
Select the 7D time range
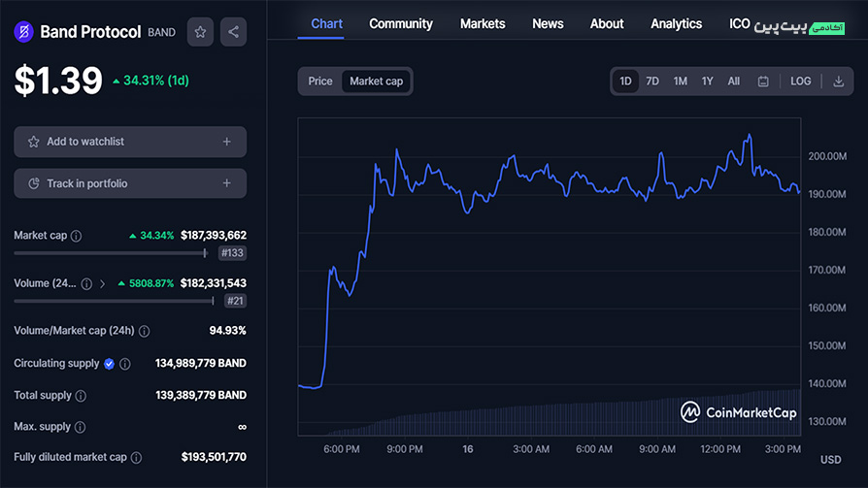tap(652, 81)
